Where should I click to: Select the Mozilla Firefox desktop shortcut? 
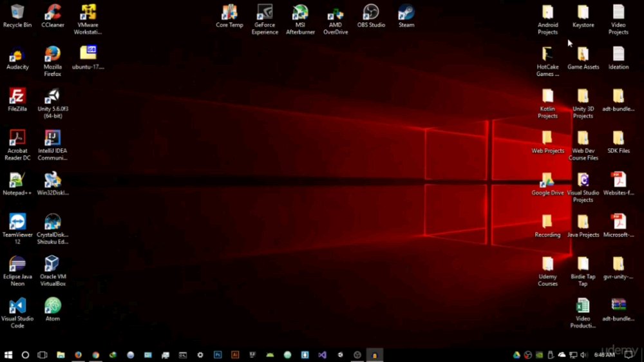pos(53,62)
